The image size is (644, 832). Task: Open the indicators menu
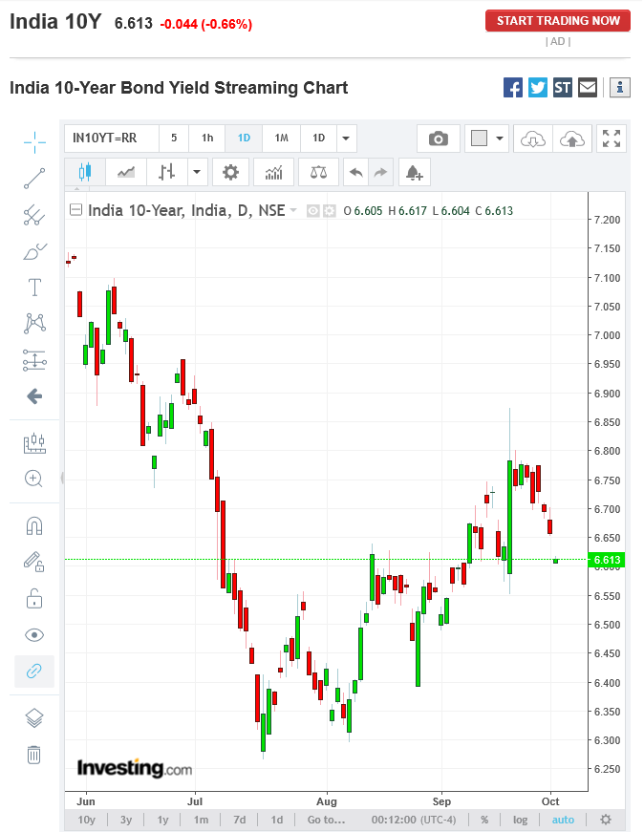pyautogui.click(x=274, y=172)
